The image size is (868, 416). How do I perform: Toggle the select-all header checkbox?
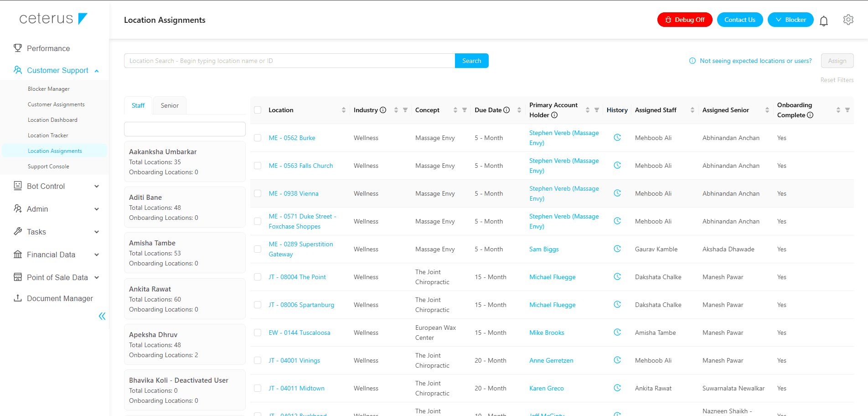click(x=258, y=110)
